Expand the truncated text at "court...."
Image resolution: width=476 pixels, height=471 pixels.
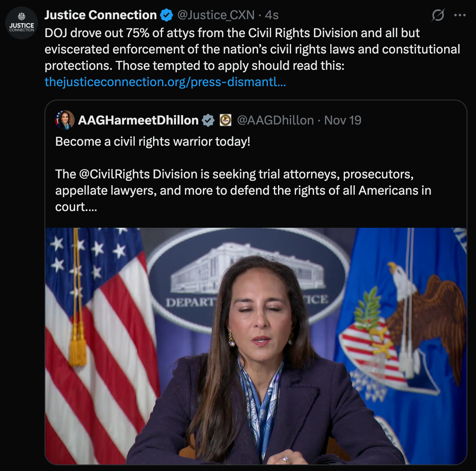76,207
